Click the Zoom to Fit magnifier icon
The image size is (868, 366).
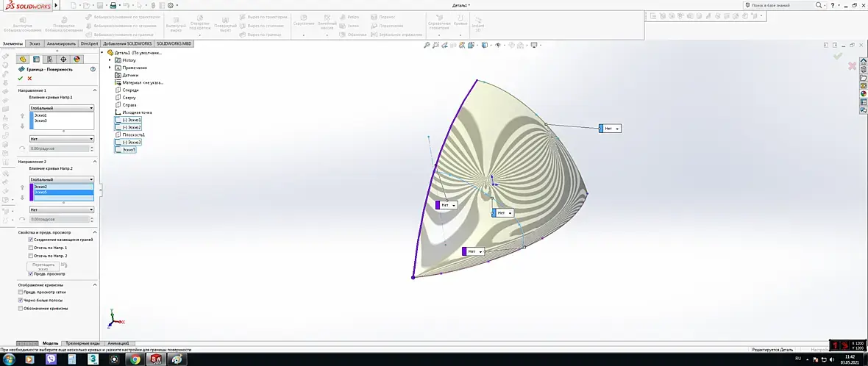click(x=427, y=46)
